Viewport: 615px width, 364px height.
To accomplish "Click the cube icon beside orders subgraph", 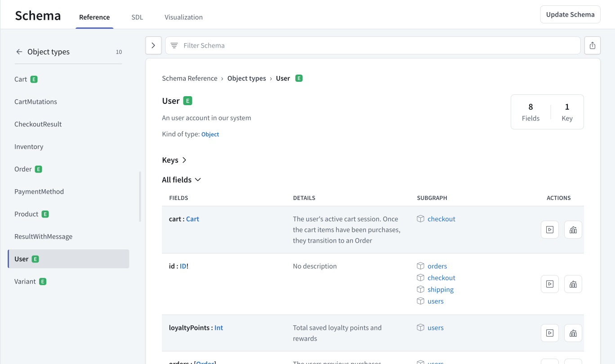I will pos(420,266).
